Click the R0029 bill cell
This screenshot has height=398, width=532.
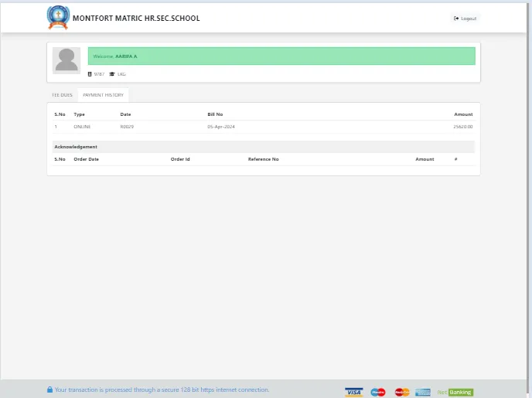pyautogui.click(x=127, y=127)
